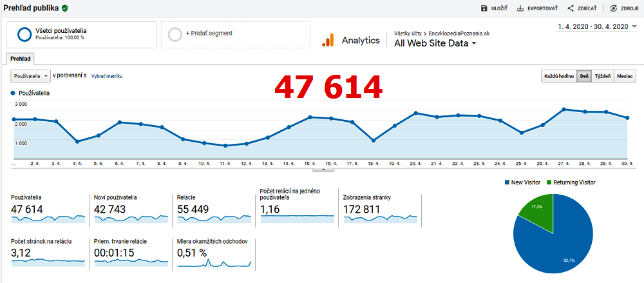Click the EXPORTOVAŤ button label
Image resolution: width=644 pixels, height=283 pixels.
[542, 8]
